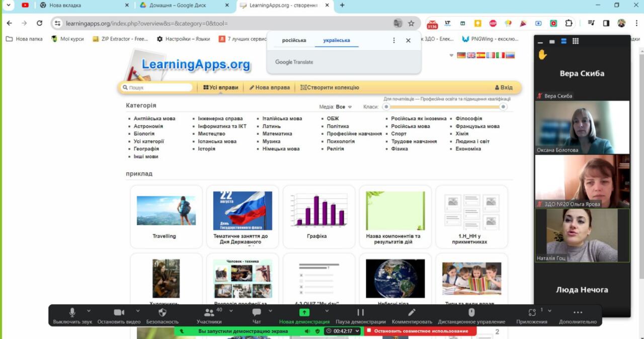
Task: Open the AdBlock Plus (ABP) extension
Action: coord(493,23)
